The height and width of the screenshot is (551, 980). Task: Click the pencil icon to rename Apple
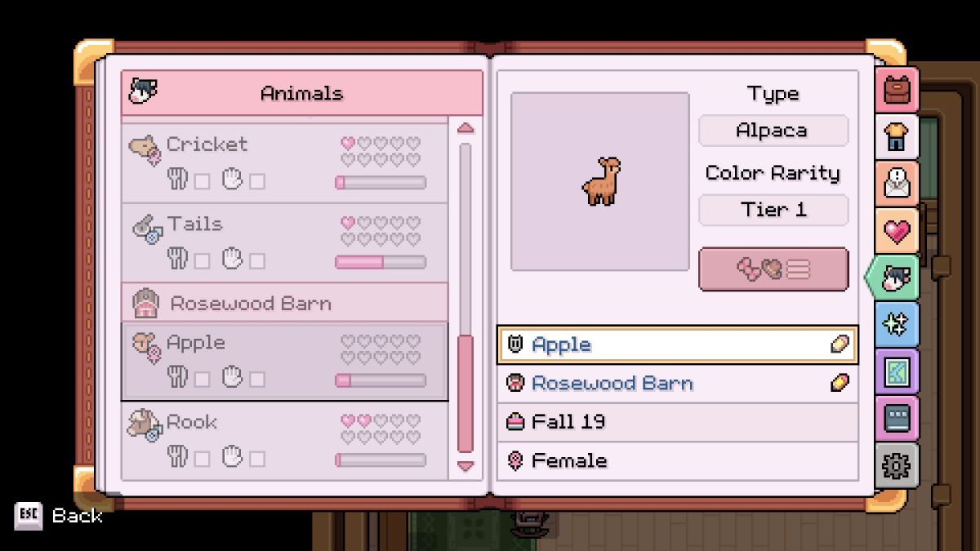click(840, 344)
